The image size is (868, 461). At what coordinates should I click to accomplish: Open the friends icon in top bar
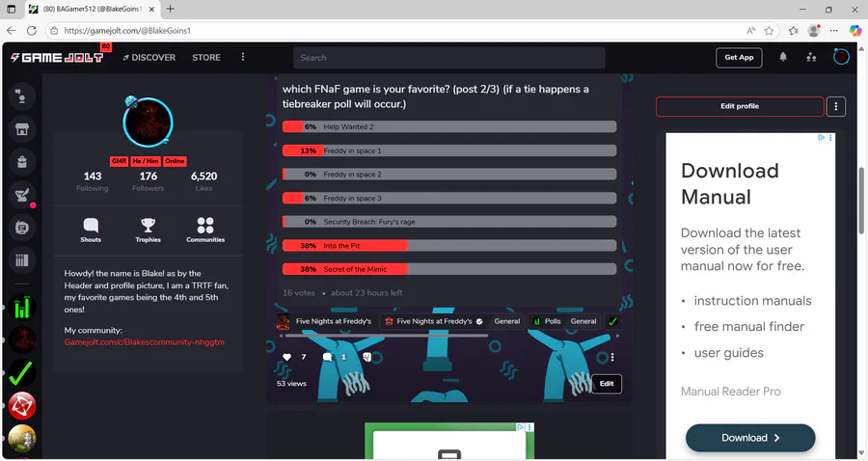(x=811, y=57)
